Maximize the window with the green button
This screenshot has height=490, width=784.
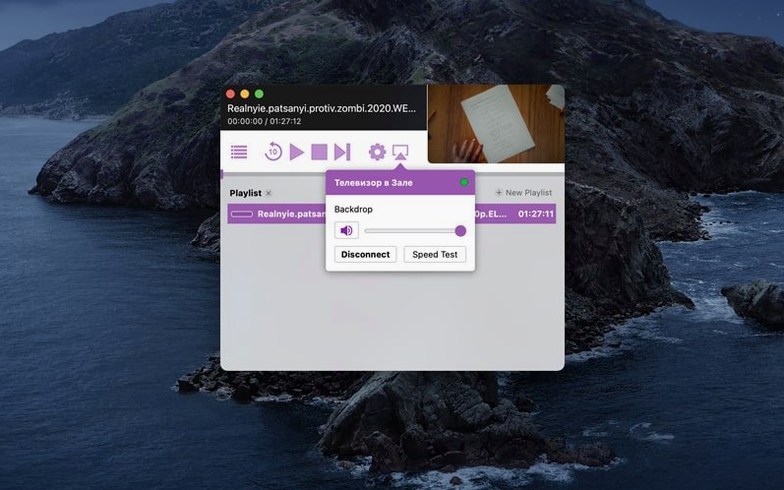coord(259,94)
